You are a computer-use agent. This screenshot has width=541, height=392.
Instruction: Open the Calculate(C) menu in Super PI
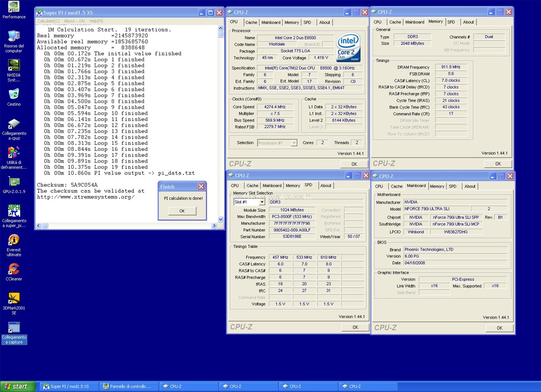click(x=48, y=21)
